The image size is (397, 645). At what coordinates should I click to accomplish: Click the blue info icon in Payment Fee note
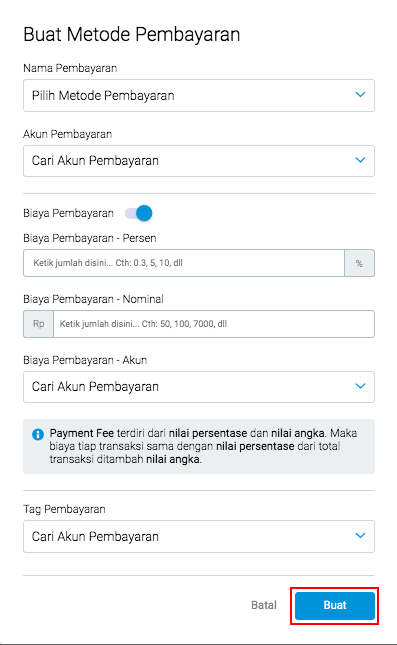tap(38, 434)
